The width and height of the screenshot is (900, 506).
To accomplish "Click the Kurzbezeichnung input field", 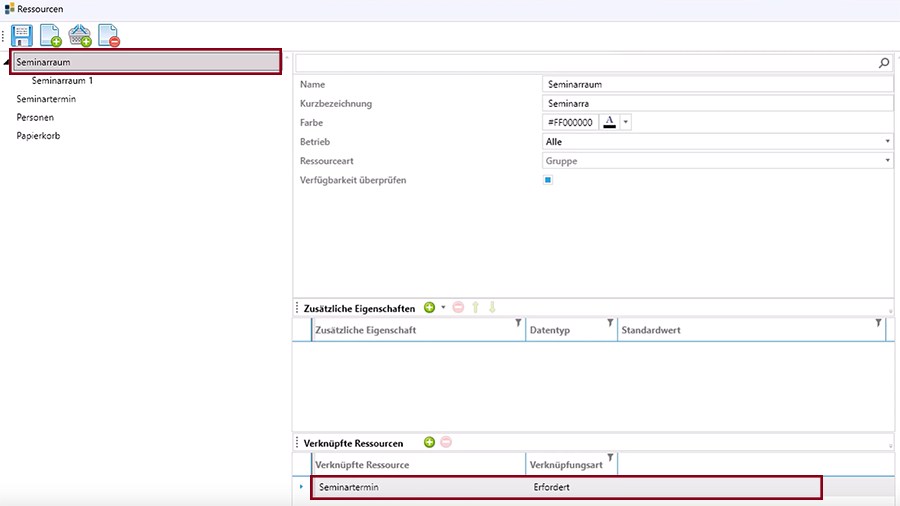I will (717, 103).
